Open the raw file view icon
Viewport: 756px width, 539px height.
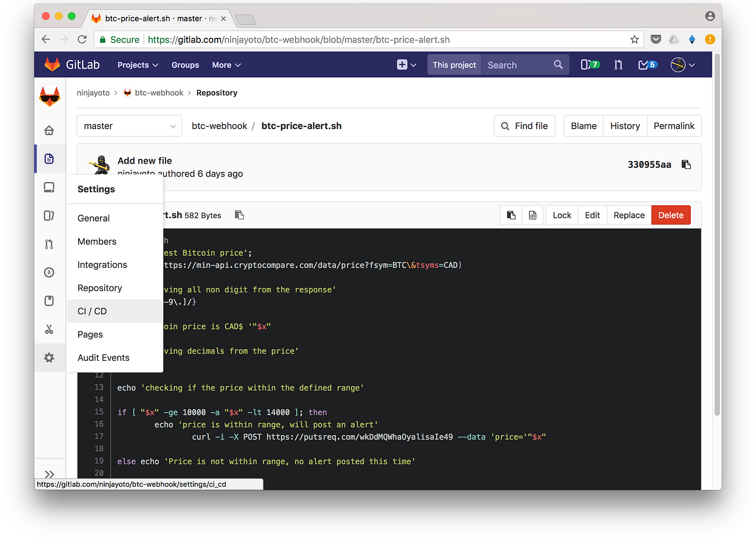tap(532, 215)
